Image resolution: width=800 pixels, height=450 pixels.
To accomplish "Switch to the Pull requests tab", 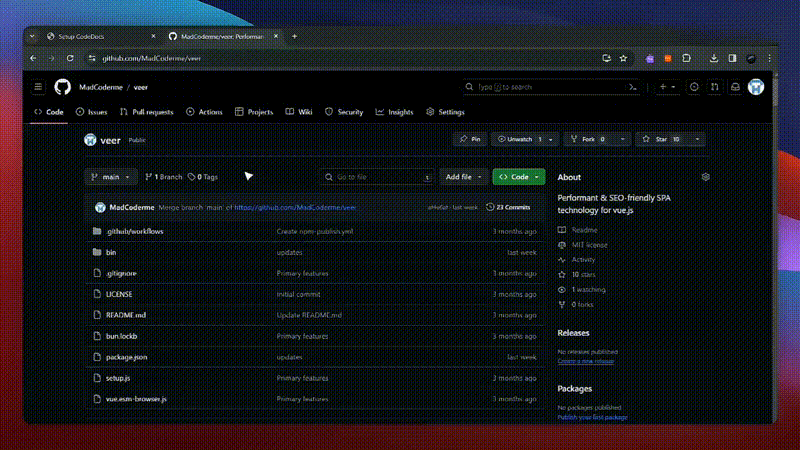I will [146, 112].
